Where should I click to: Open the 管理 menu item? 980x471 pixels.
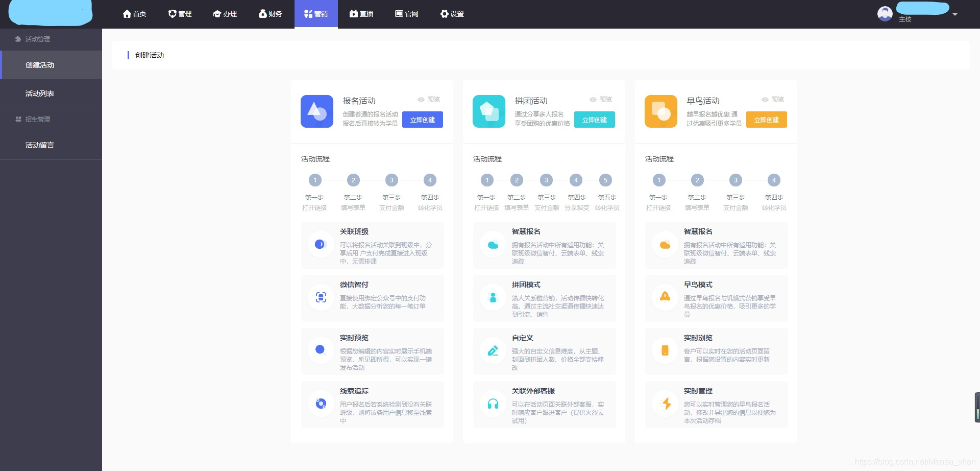[x=180, y=14]
